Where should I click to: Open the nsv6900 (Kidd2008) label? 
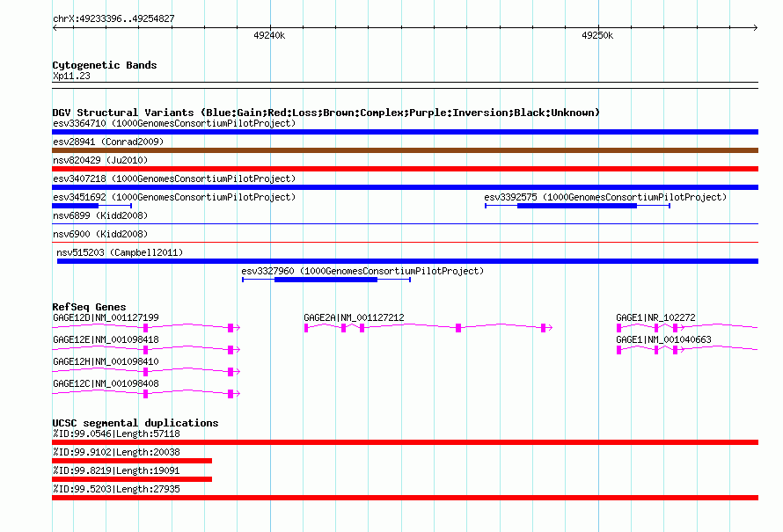(x=100, y=234)
